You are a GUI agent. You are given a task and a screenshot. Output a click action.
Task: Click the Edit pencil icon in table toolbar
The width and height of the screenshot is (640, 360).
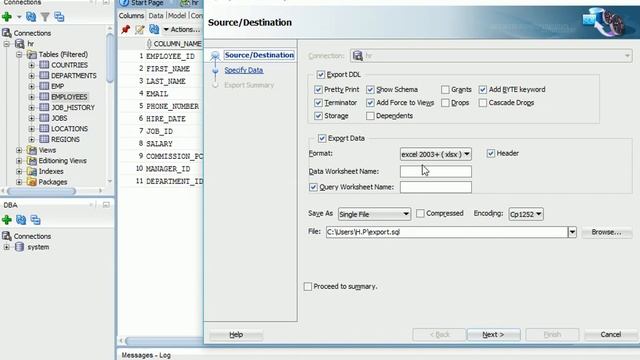pyautogui.click(x=140, y=29)
